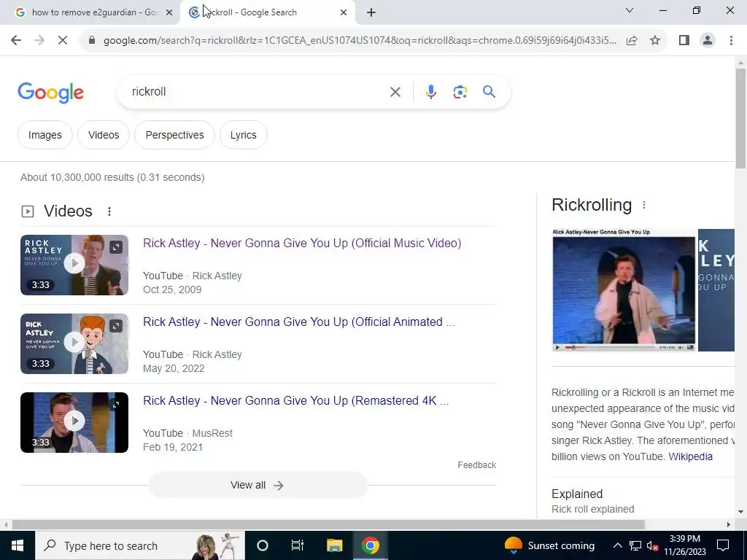Click the Rick roll explained text
This screenshot has height=560, width=747.
[592, 509]
